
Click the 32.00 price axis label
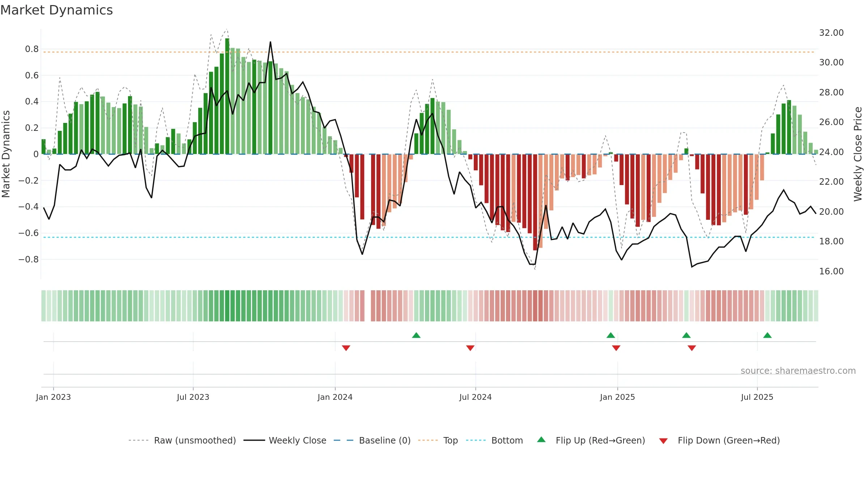(x=831, y=33)
